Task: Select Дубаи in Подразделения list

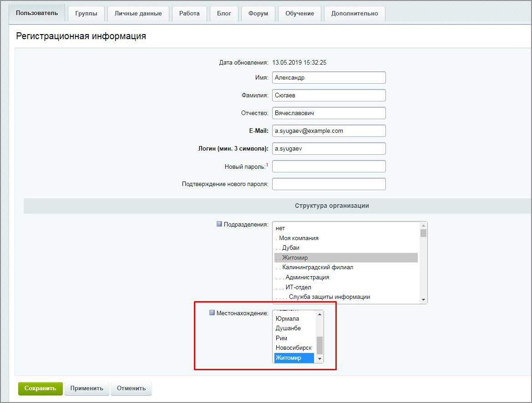Action: 346,247
